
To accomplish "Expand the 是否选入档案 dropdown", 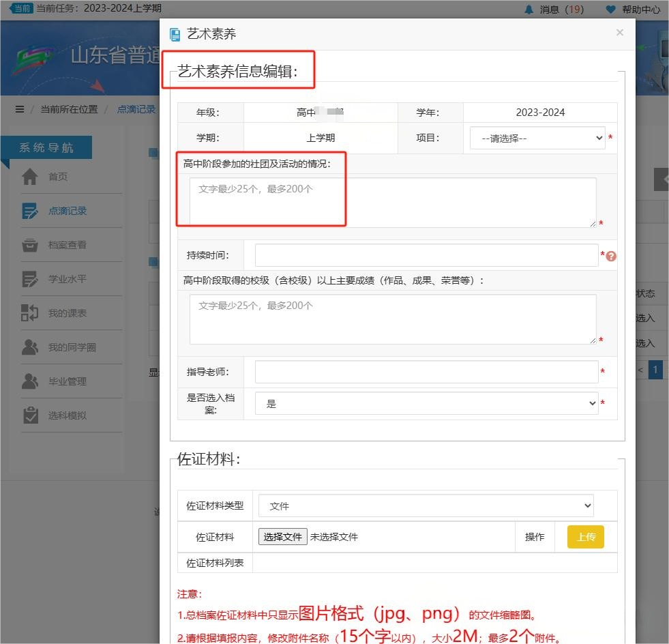I will [426, 404].
